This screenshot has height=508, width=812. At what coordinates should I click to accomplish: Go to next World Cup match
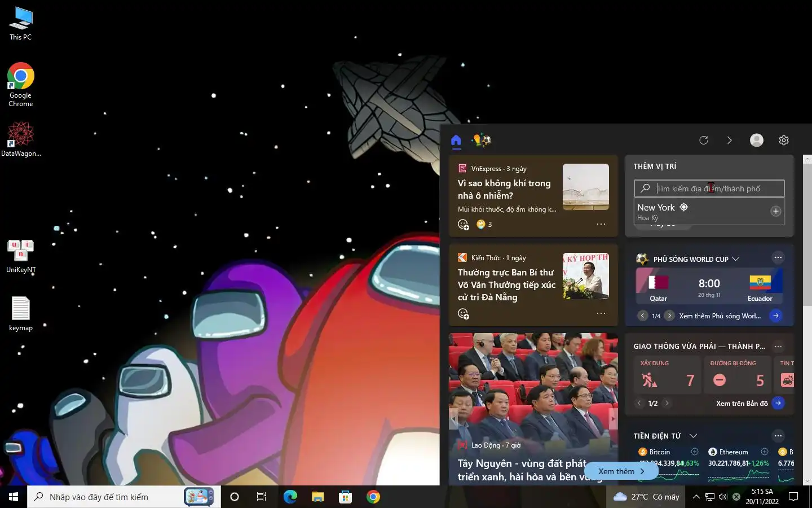tap(669, 316)
